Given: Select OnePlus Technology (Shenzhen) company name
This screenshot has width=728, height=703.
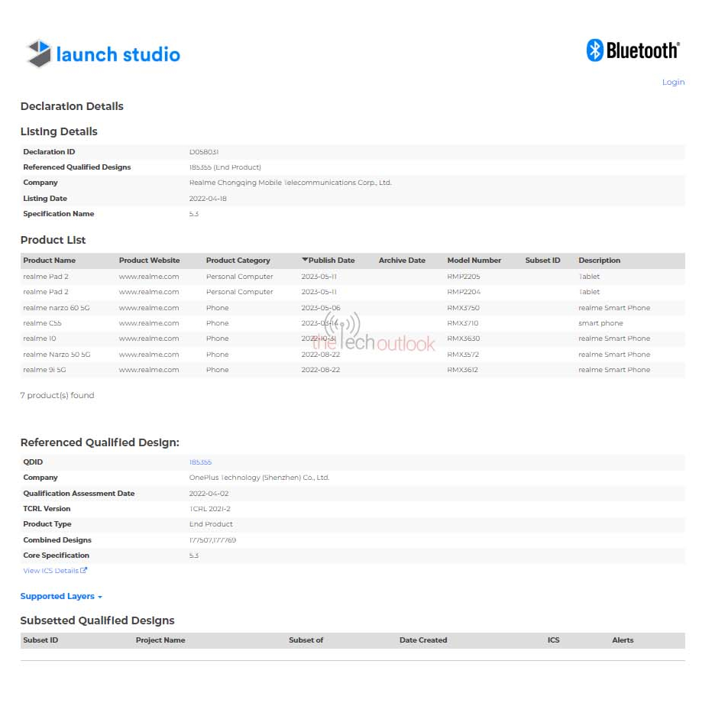Looking at the screenshot, I should (x=259, y=478).
